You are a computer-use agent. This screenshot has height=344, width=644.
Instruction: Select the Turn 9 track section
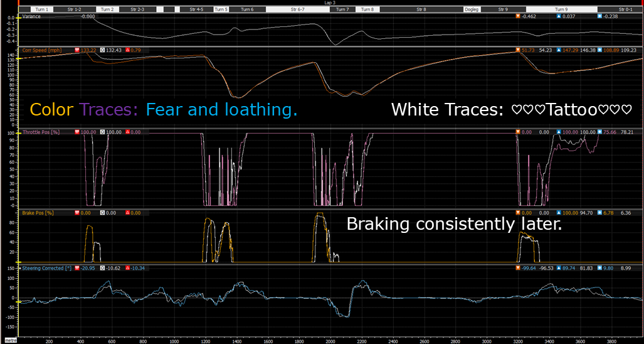point(561,9)
